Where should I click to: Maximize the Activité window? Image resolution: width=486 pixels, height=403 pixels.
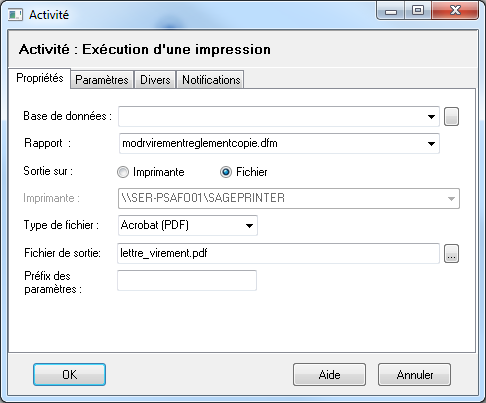click(x=418, y=11)
